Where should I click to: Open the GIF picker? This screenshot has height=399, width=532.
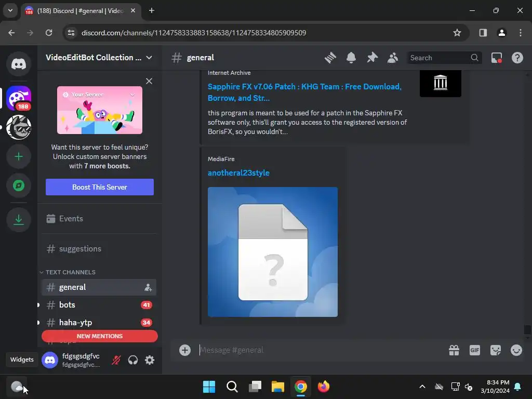475,350
